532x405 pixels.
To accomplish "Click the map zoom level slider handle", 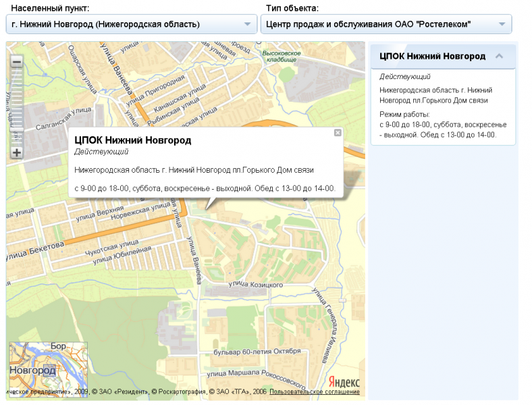I will tap(17, 130).
